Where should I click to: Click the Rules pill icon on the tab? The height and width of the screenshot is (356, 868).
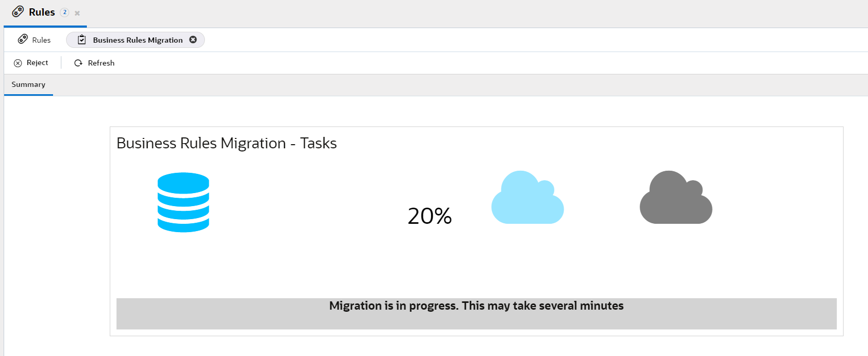click(x=19, y=11)
